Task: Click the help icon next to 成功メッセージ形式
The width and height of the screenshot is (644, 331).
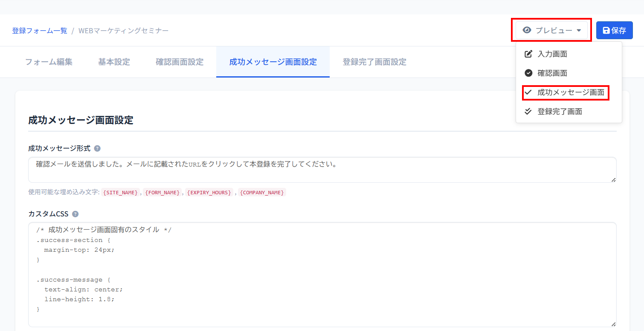Action: pyautogui.click(x=97, y=149)
